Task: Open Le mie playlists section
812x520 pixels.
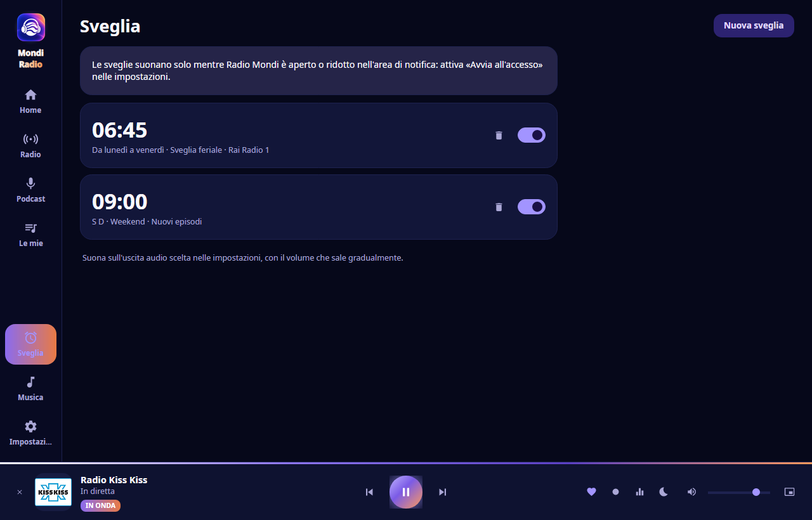Action: [x=30, y=235]
